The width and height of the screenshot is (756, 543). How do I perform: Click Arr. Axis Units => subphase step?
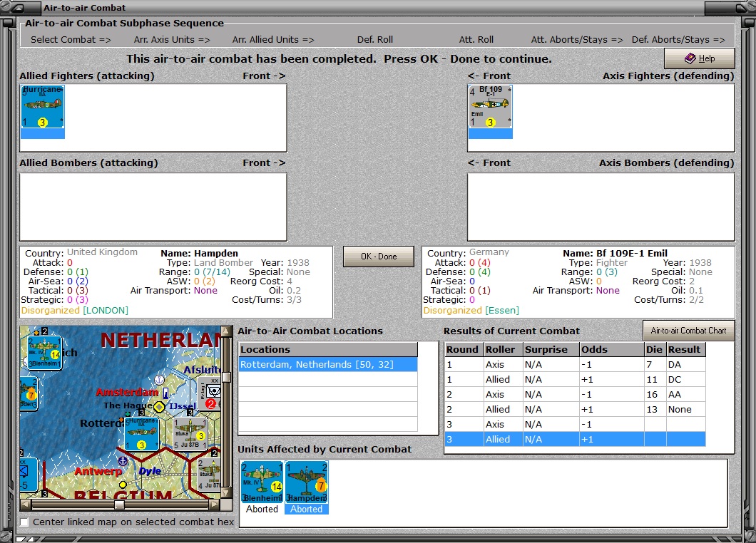coord(172,39)
